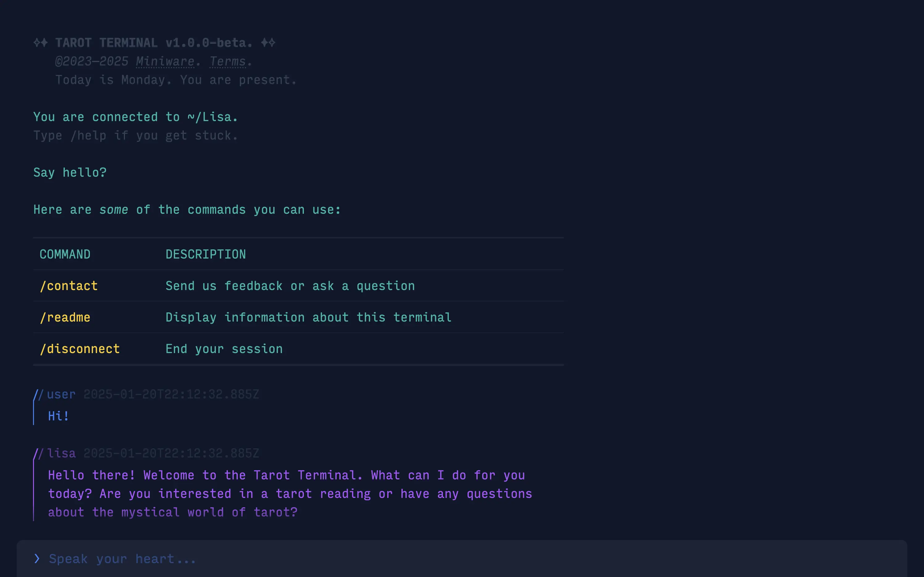The height and width of the screenshot is (577, 924).
Task: Click the timestamp on the user message
Action: click(171, 394)
